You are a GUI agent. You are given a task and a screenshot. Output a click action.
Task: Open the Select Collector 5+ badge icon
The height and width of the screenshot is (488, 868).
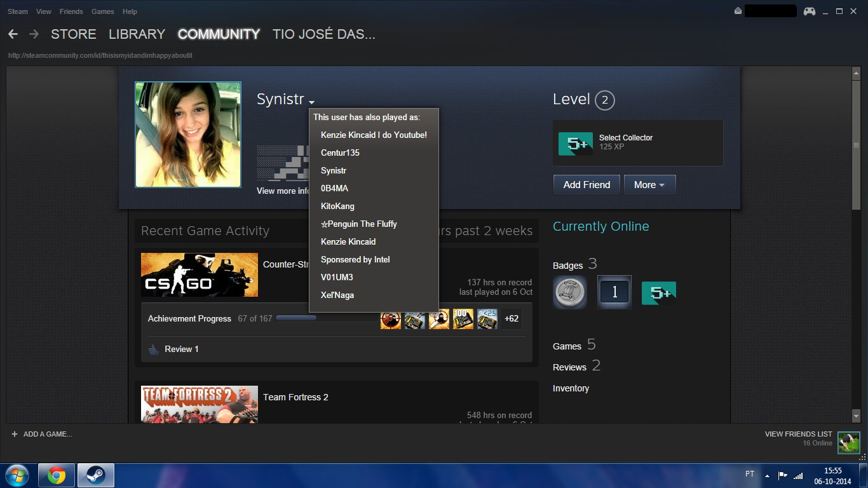[x=575, y=144]
